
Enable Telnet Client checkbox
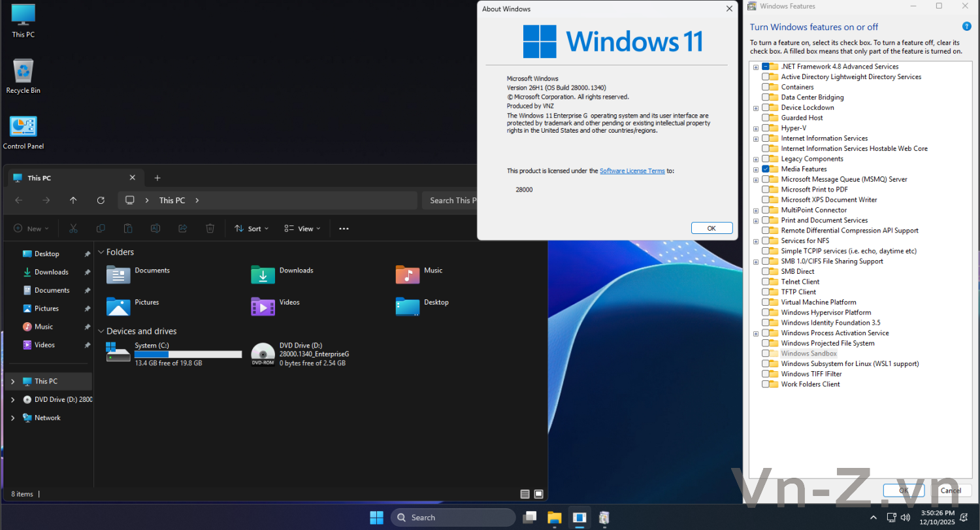point(766,282)
